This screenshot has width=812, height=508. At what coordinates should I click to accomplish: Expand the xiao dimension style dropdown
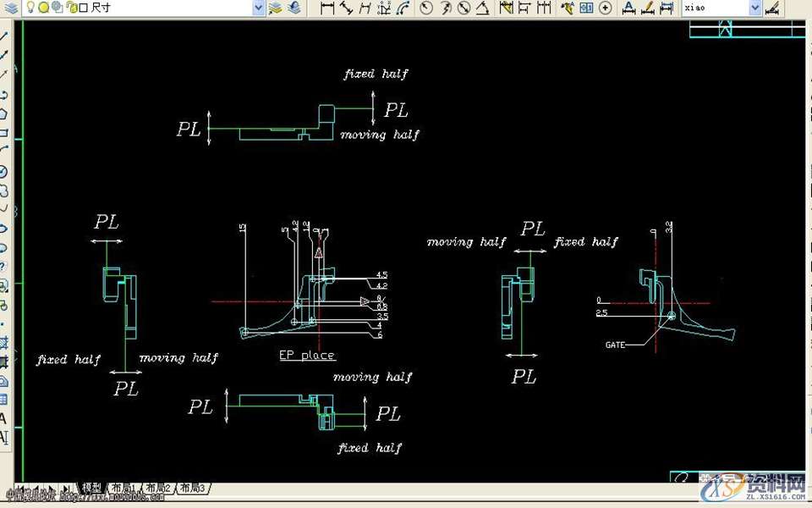click(x=755, y=8)
